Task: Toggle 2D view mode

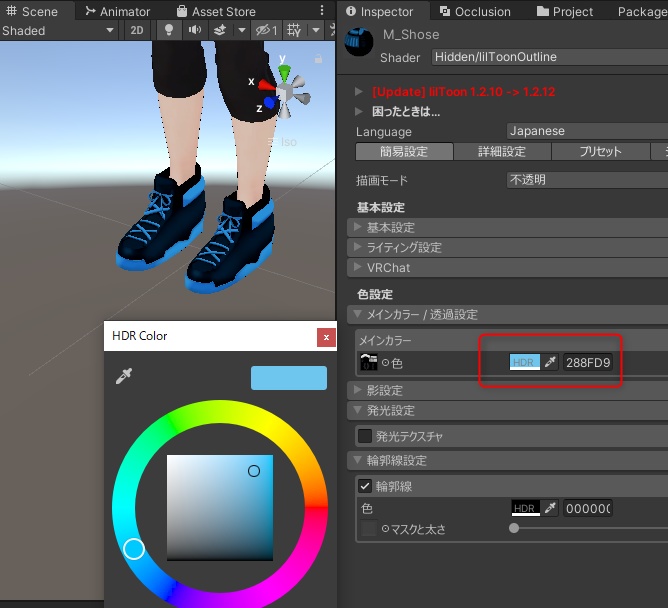Action: (x=137, y=30)
